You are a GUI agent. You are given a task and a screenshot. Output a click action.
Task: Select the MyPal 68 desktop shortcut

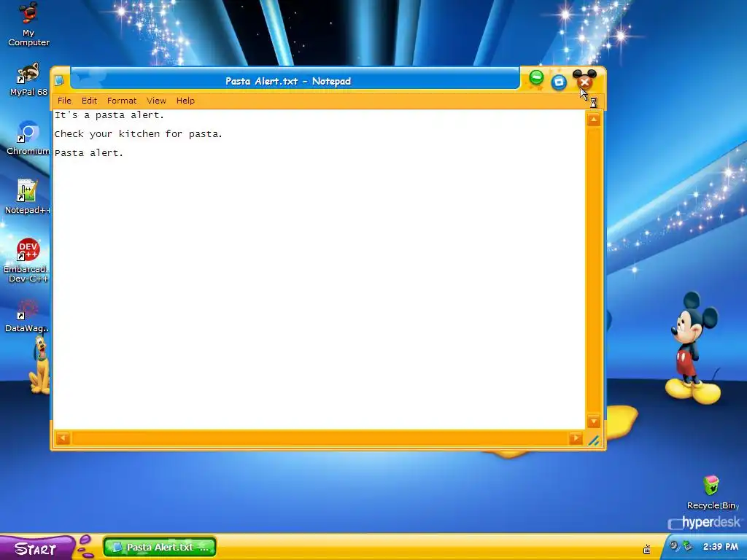click(28, 79)
